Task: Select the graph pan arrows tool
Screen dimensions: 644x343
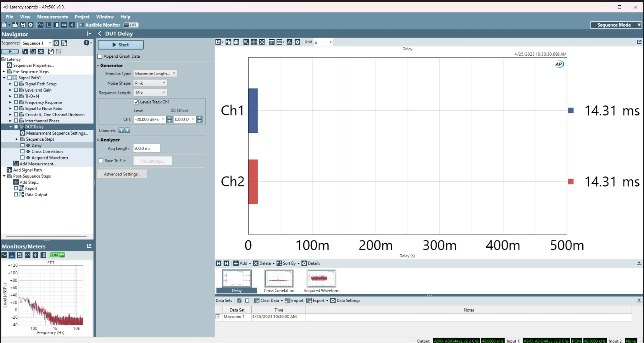Action: coord(254,42)
